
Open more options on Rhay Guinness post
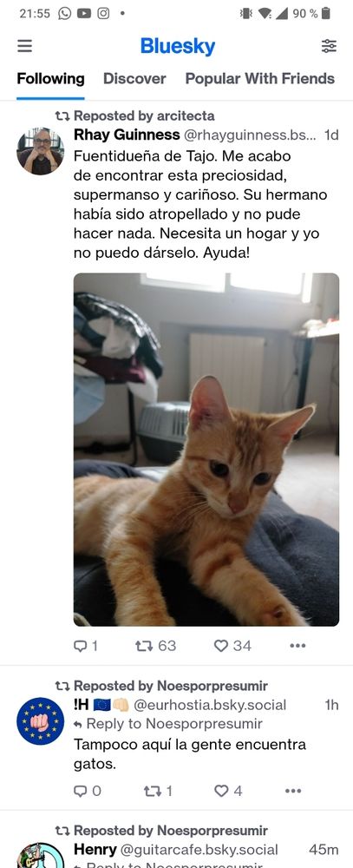(297, 646)
